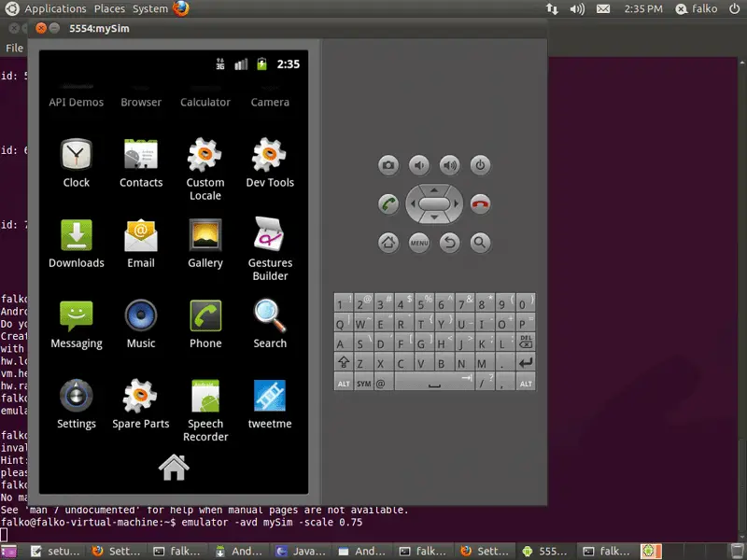Click the emulator MENU hardware button

(x=418, y=243)
